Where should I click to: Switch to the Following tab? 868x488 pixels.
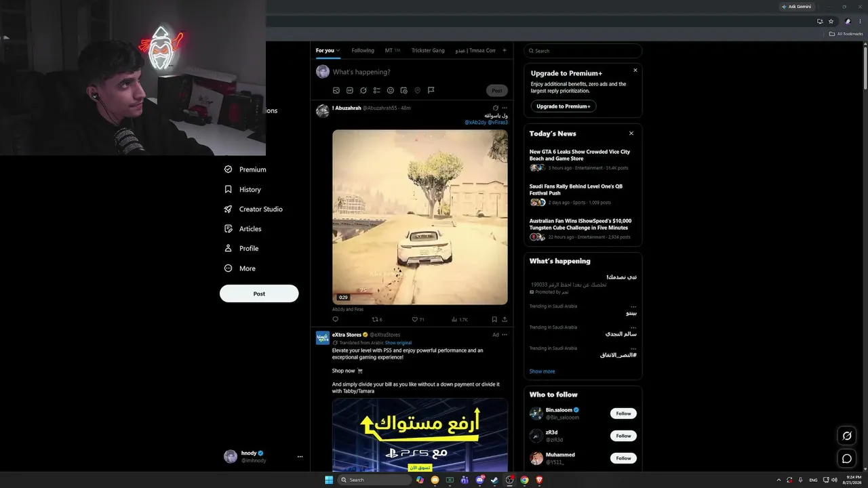click(363, 50)
